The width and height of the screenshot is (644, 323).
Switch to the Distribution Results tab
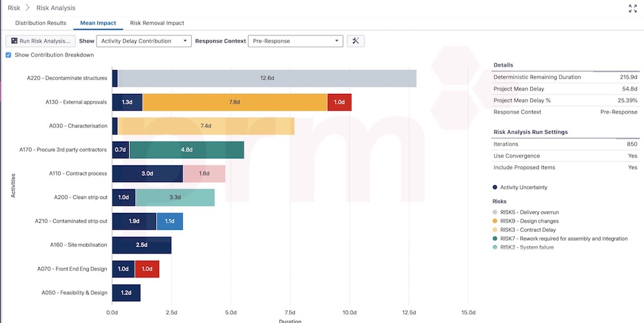(41, 23)
